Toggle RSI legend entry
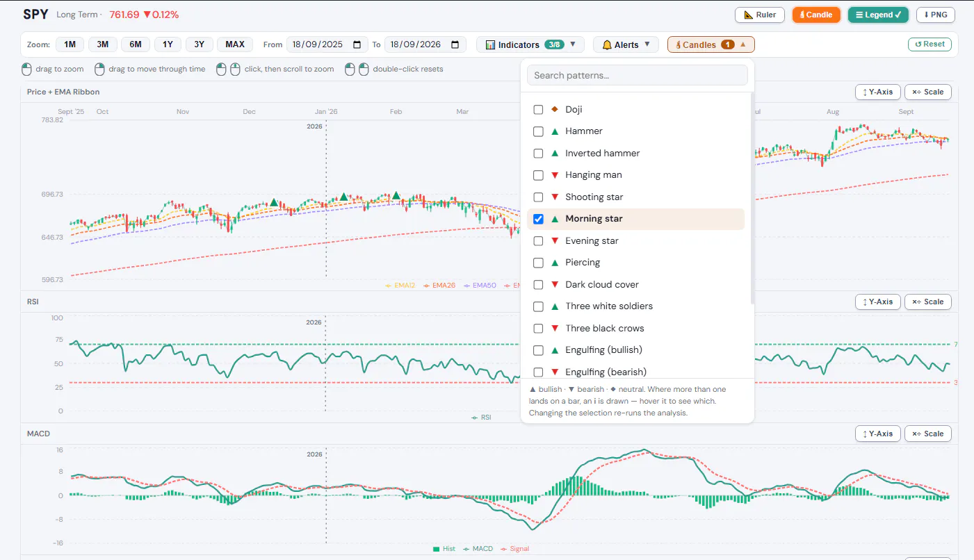The image size is (974, 560). tap(481, 418)
